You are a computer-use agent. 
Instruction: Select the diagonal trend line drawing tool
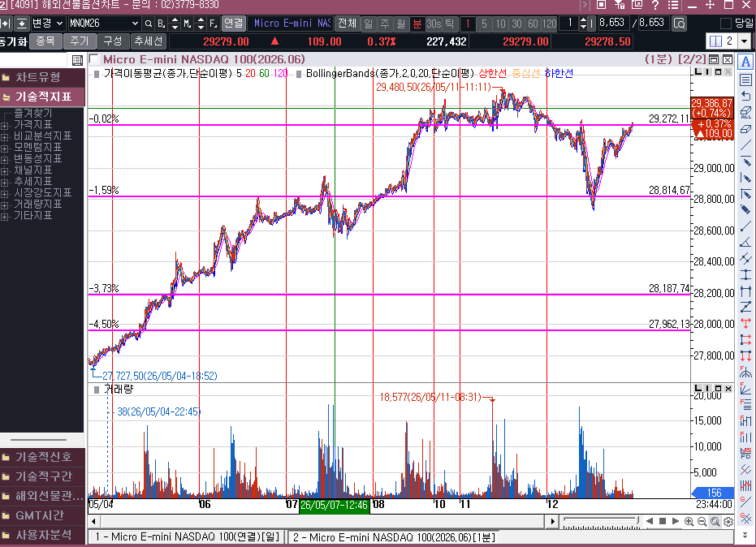click(745, 145)
